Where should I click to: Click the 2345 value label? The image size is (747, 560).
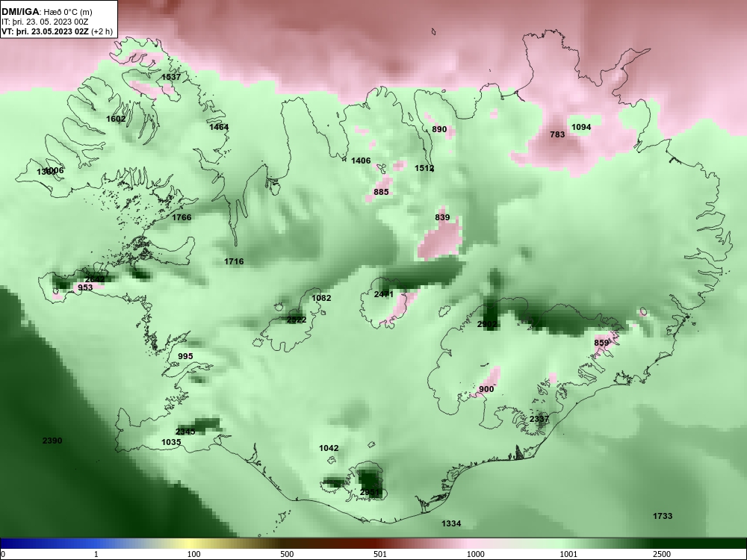[185, 432]
